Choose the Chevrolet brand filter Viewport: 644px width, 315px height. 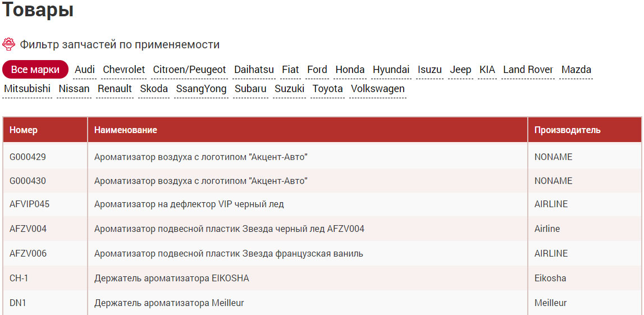click(124, 70)
